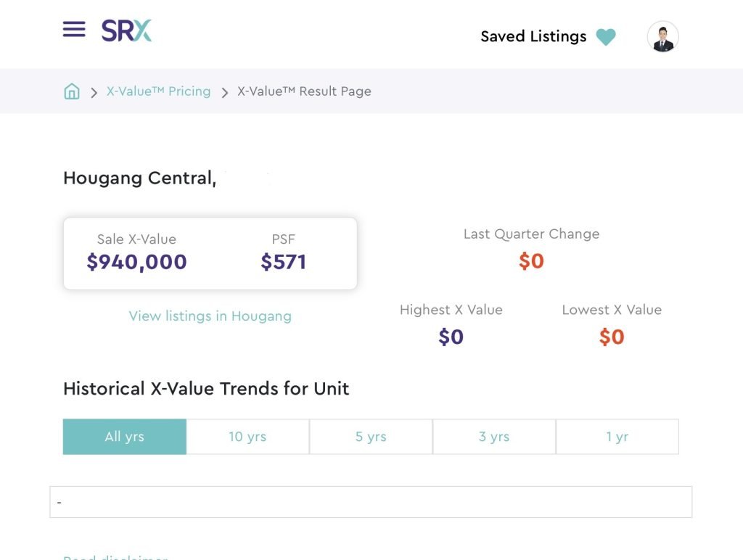
Task: Open Saved Listings
Action: 533,36
